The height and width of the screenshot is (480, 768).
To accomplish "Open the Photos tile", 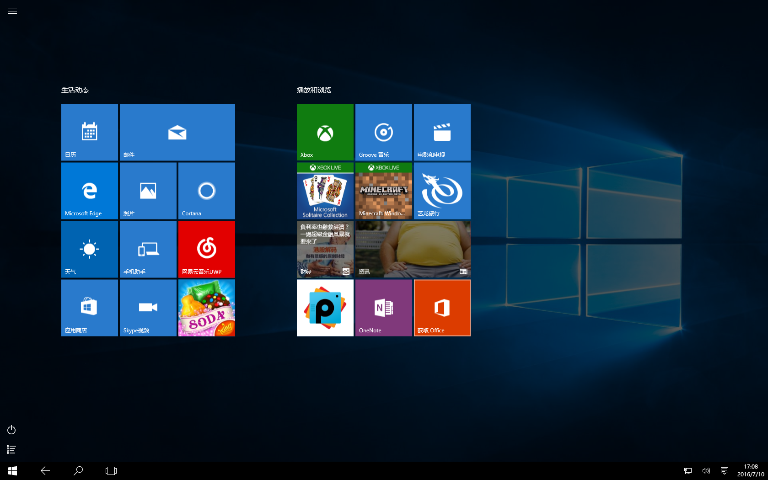I will click(x=148, y=191).
